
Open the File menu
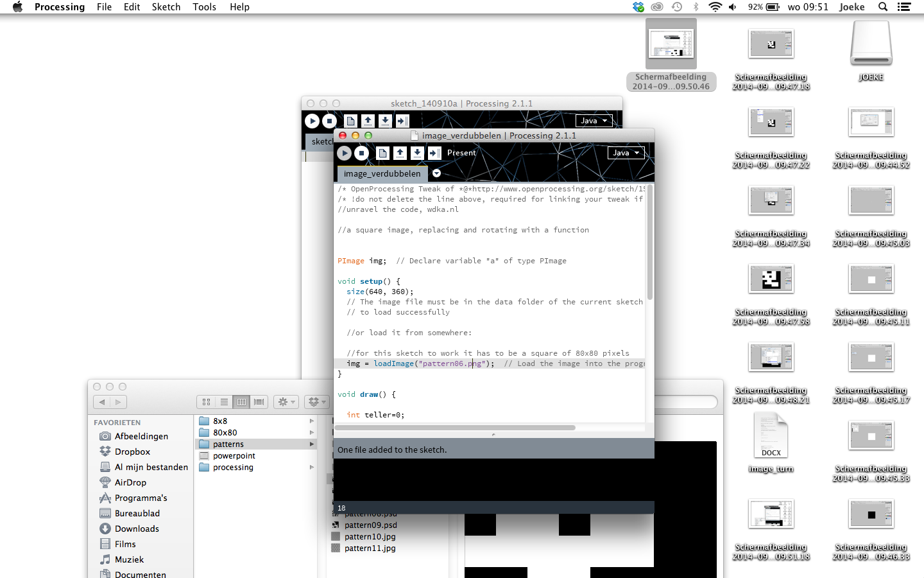(104, 7)
